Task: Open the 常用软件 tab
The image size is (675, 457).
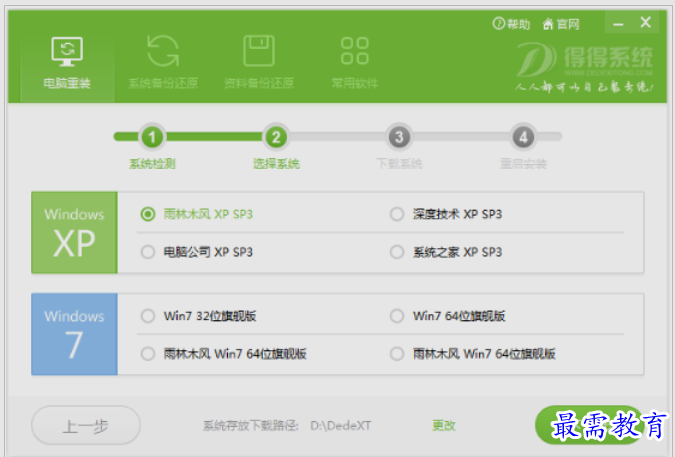Action: 355,64
